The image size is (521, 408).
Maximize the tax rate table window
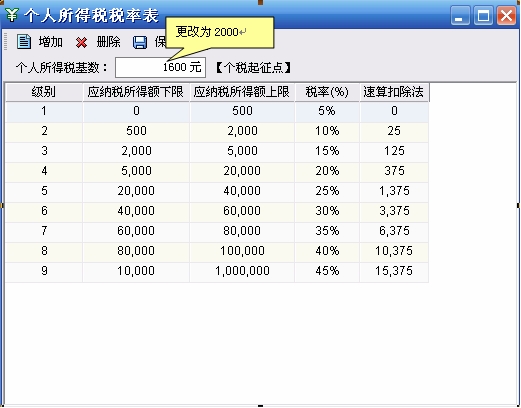click(483, 16)
